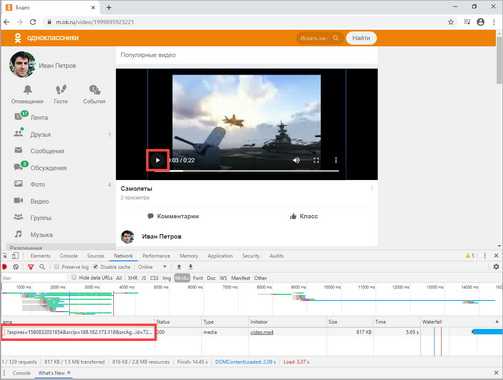
Task: Clear the network log
Action: [16, 267]
